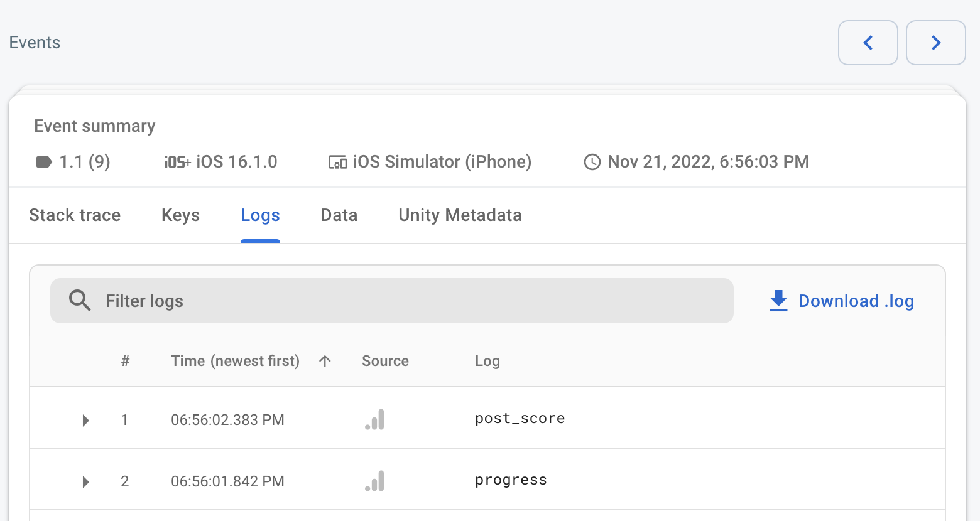Click the clock icon by event timestamp
Image resolution: width=980 pixels, height=521 pixels.
point(592,162)
